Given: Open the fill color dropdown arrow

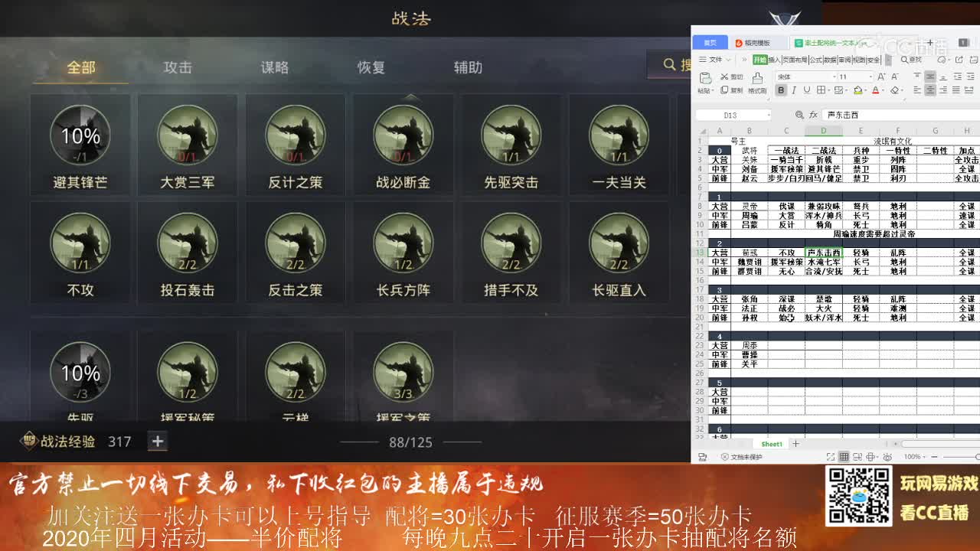Looking at the screenshot, I should (865, 90).
